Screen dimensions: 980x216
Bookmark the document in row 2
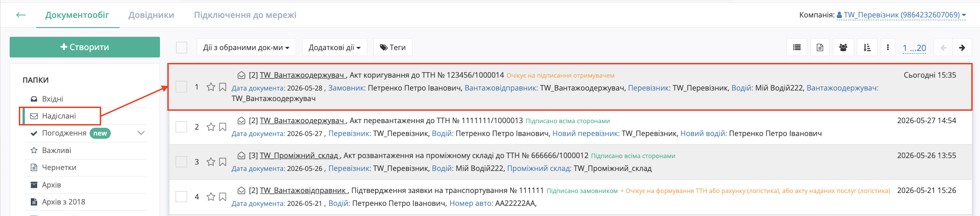point(222,127)
